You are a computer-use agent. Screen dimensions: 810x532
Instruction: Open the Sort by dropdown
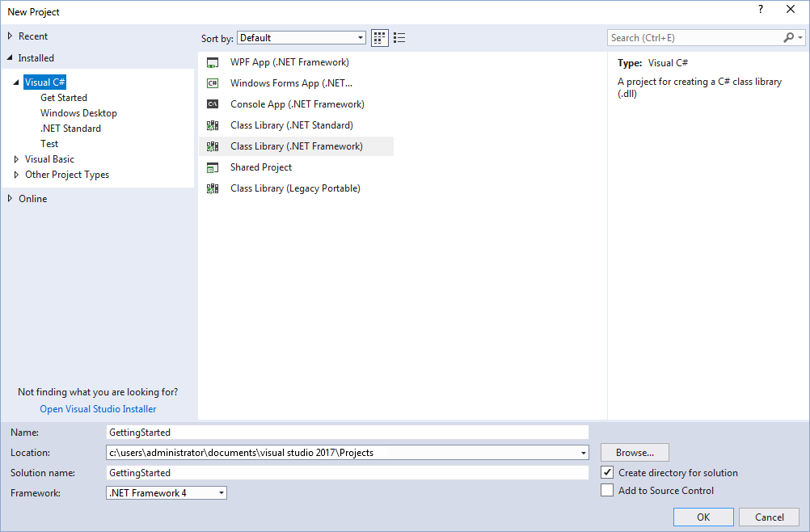coord(302,38)
